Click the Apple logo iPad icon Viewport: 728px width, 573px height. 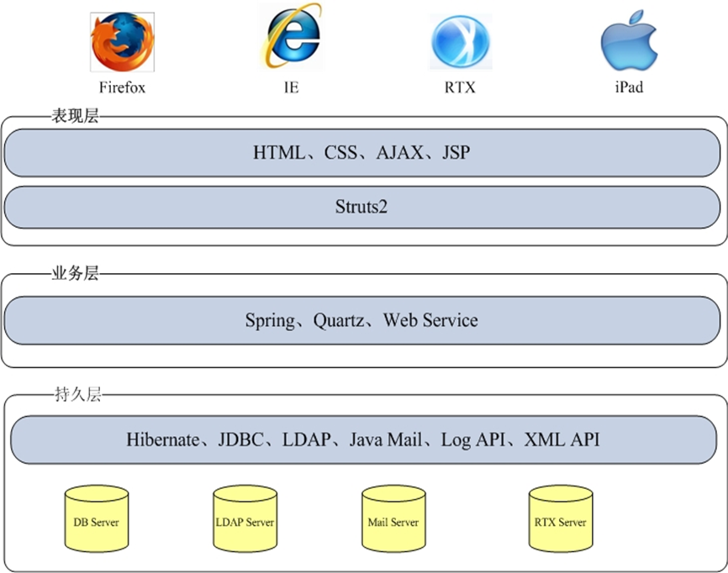(628, 40)
